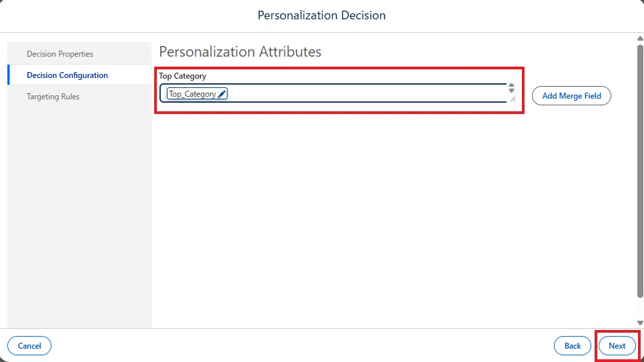Click the pencil icon on the Top_Category pill
This screenshot has height=362, width=644.
[222, 94]
